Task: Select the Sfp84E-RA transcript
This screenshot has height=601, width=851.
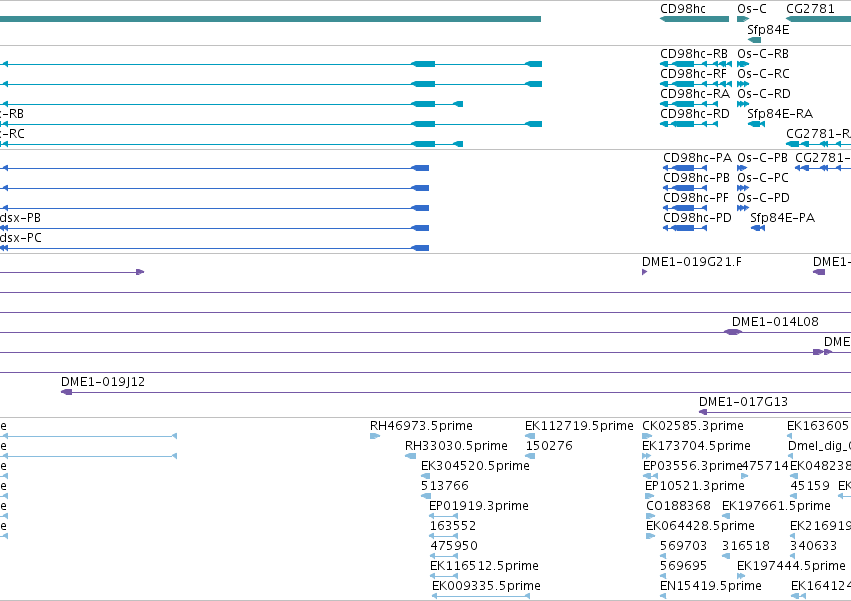Action: [x=756, y=124]
